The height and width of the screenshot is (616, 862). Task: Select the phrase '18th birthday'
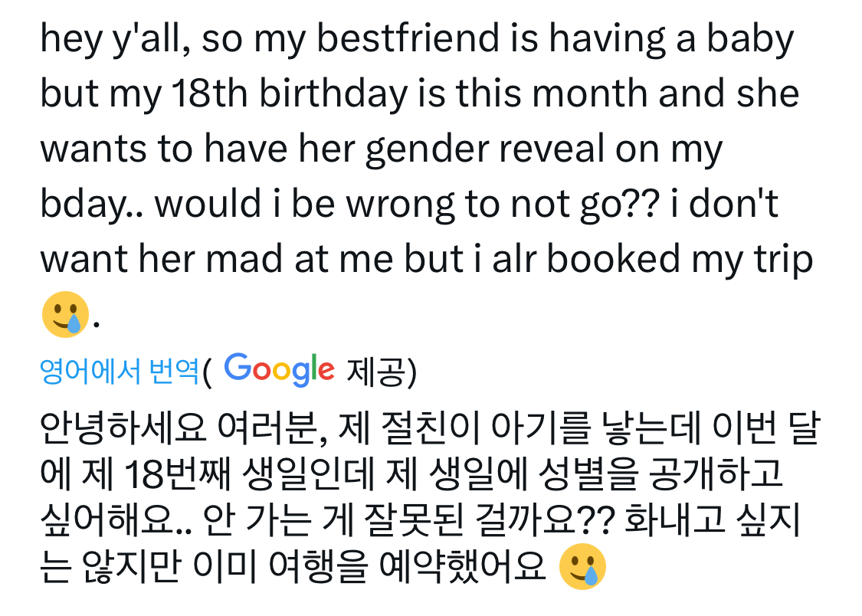click(289, 94)
